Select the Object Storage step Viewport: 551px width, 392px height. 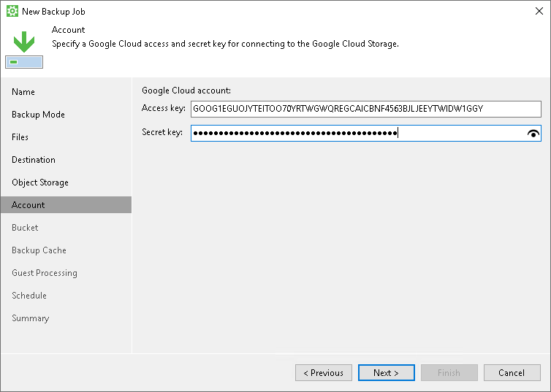pyautogui.click(x=40, y=182)
